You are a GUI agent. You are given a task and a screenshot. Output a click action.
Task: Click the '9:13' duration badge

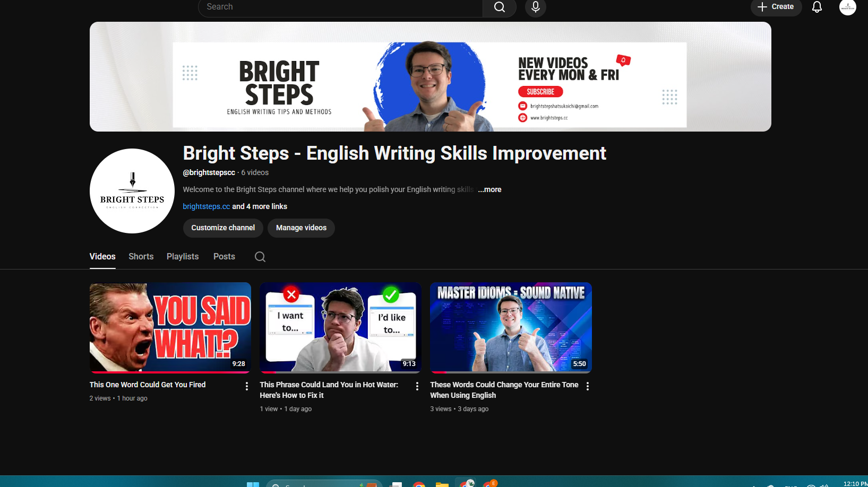coord(409,364)
